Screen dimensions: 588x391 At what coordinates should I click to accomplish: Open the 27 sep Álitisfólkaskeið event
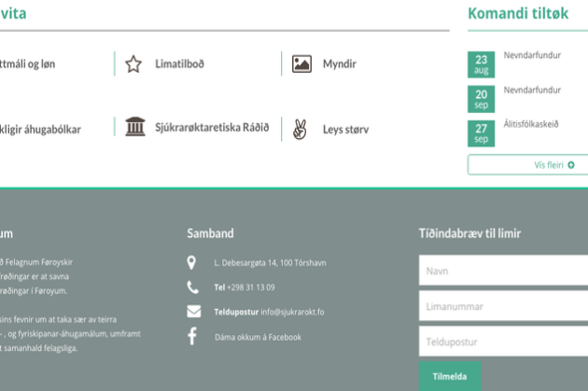click(x=531, y=124)
